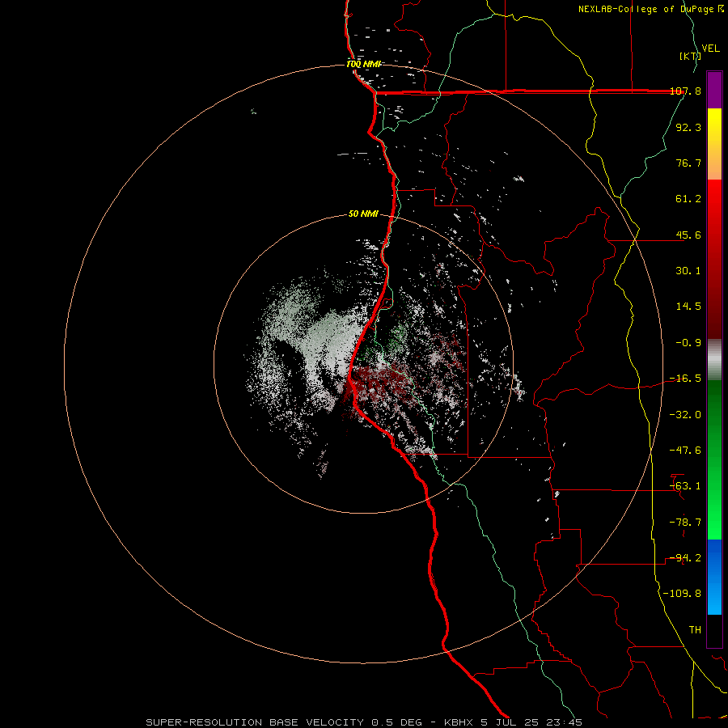Screen dimensions: 728x728
Task: Click the 5 JUL 25 date in the caption
Action: (x=510, y=722)
